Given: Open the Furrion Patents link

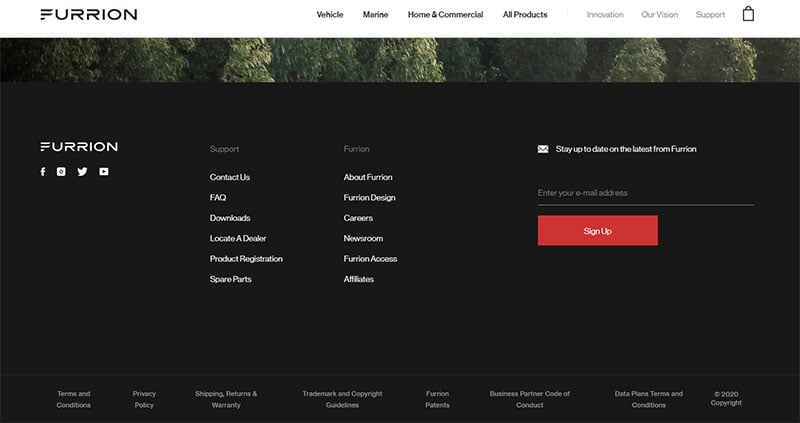Looking at the screenshot, I should point(438,400).
